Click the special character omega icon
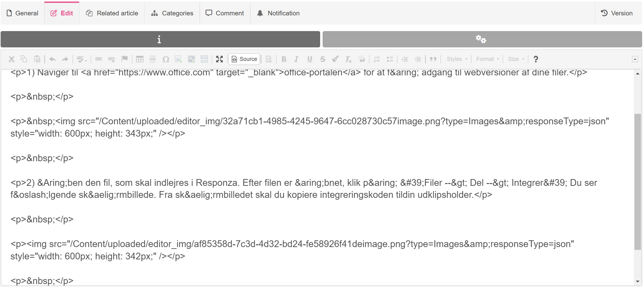This screenshot has height=292, width=644. coord(166,59)
